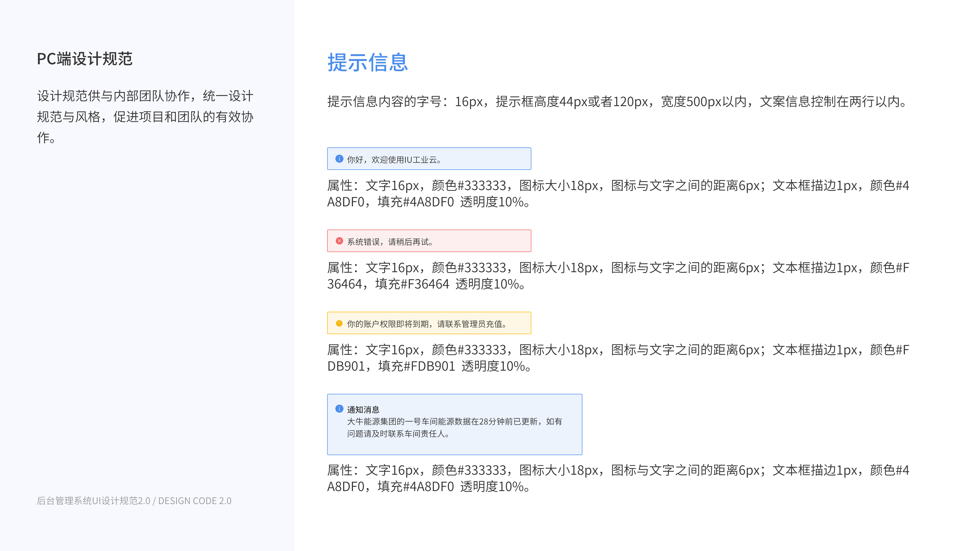The image size is (980, 551).
Task: Click the info icon beside 通知消息
Action: [x=339, y=409]
